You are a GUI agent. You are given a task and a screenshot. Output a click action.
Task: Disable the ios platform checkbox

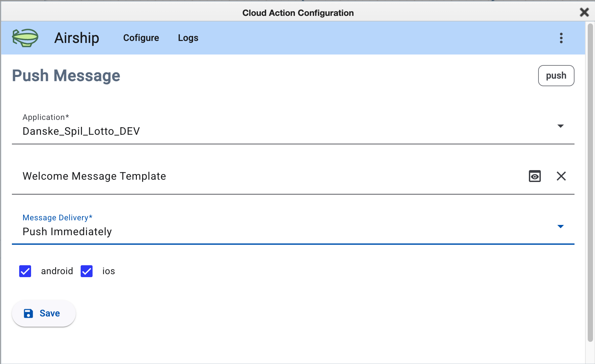pos(86,271)
